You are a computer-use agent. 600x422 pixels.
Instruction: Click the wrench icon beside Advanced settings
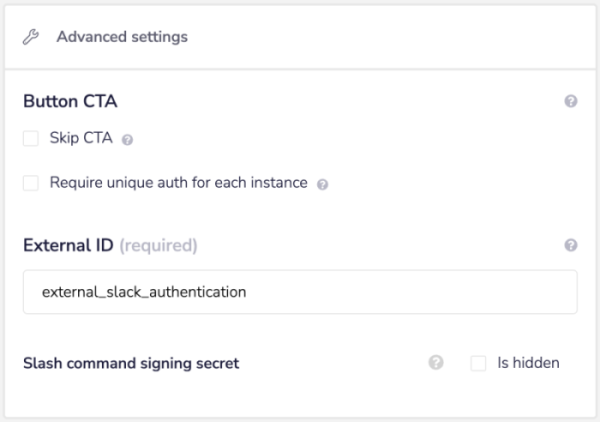pyautogui.click(x=31, y=37)
